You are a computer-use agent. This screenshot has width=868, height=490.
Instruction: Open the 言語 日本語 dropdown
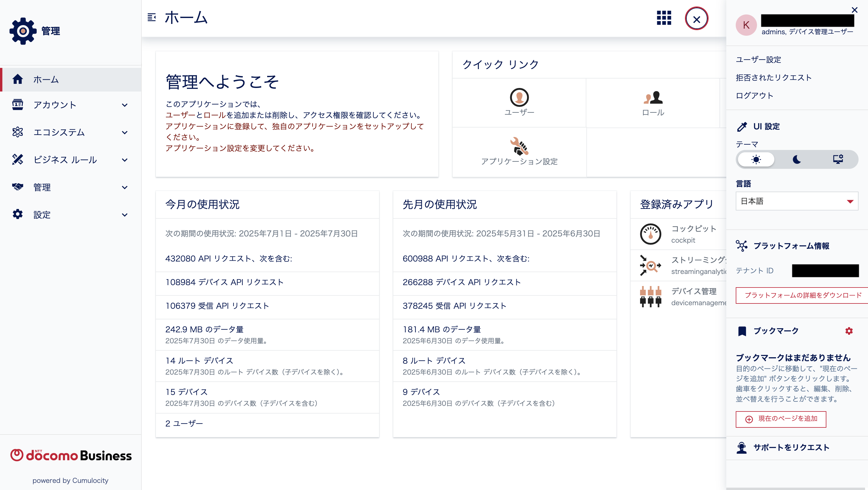point(797,201)
